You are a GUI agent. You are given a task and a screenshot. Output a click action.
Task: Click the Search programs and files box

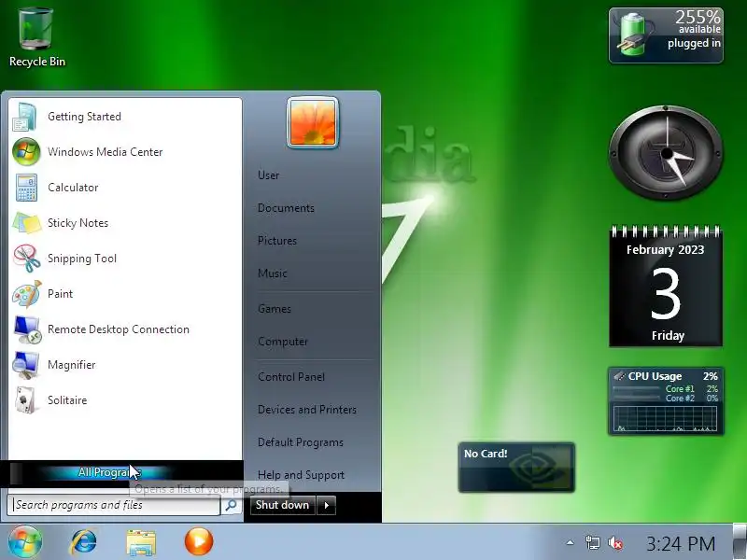tap(114, 505)
